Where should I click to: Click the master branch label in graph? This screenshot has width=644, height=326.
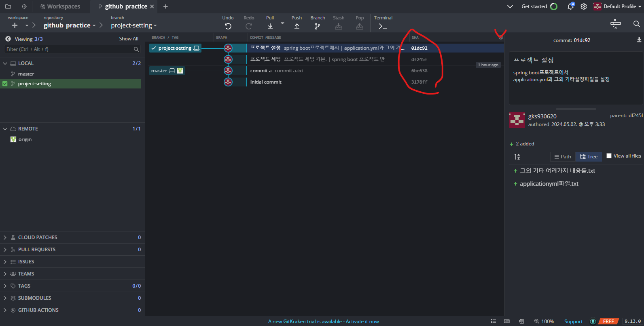pyautogui.click(x=167, y=71)
